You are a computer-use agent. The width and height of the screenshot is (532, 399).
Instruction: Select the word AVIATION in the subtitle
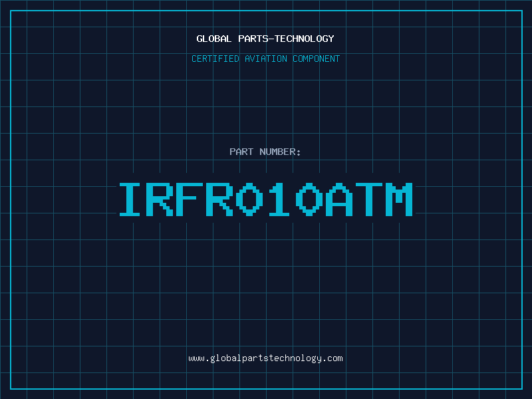tap(266, 59)
